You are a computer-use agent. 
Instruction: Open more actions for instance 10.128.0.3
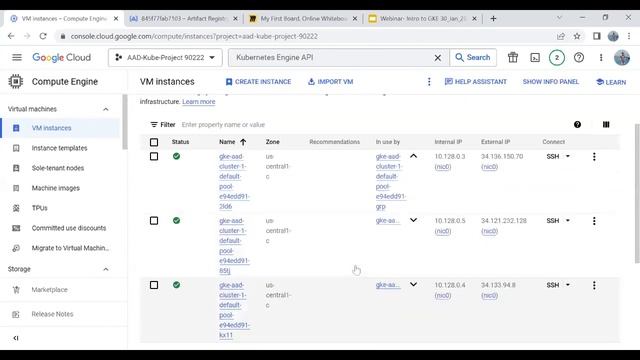594,157
